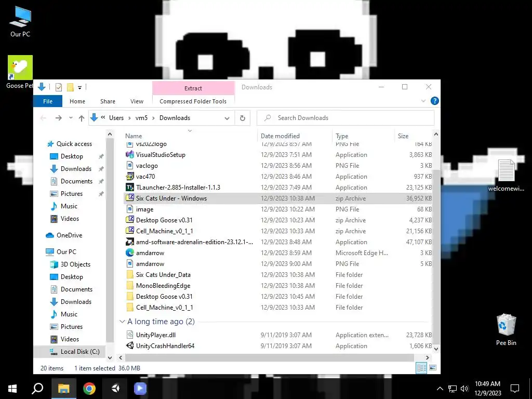Select the Desktop Goose v0.31 zip archive icon
532x399 pixels.
[129, 220]
